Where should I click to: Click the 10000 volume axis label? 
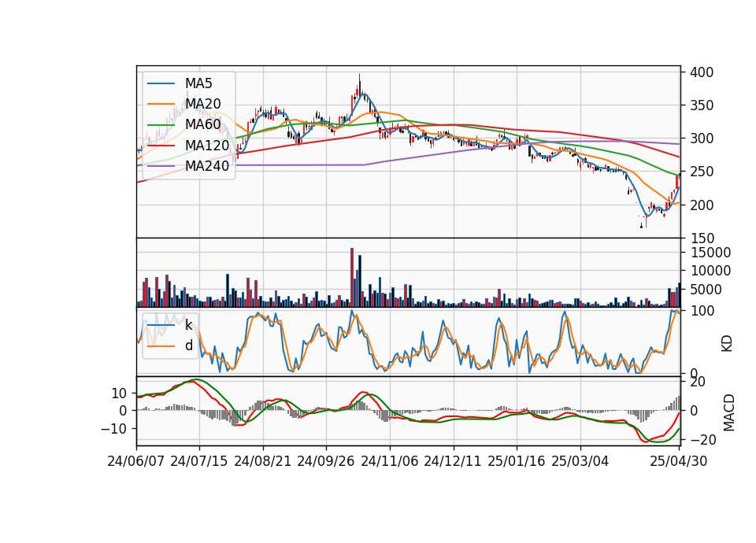[710, 271]
